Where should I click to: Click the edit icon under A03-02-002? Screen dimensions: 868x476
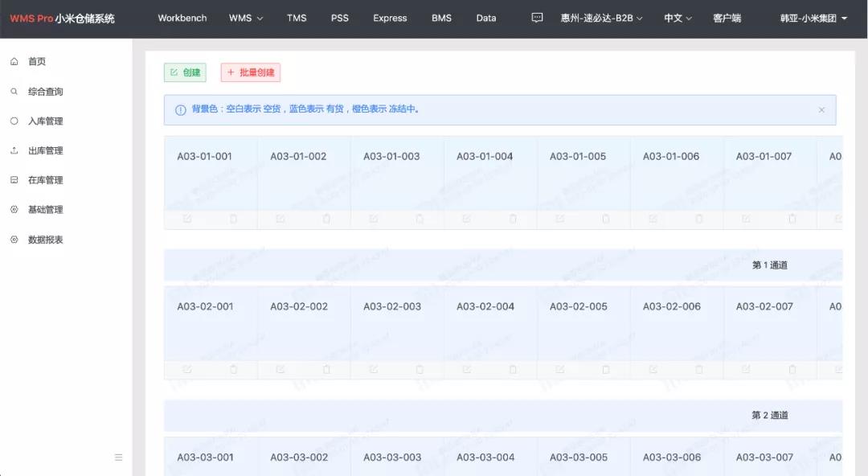click(280, 369)
